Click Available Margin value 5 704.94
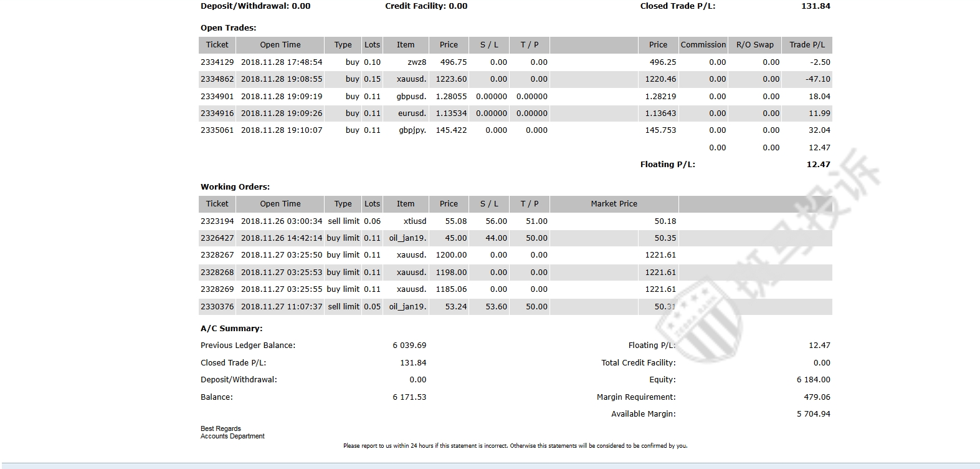The width and height of the screenshot is (980, 469). (x=814, y=414)
